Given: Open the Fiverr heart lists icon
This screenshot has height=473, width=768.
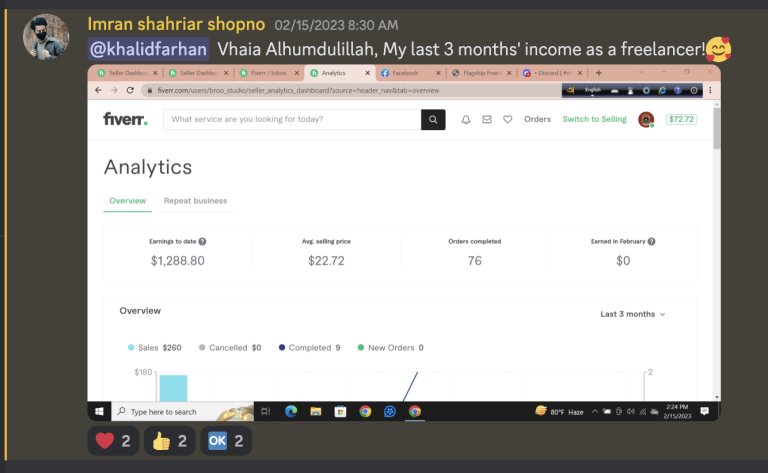Looking at the screenshot, I should coord(507,119).
